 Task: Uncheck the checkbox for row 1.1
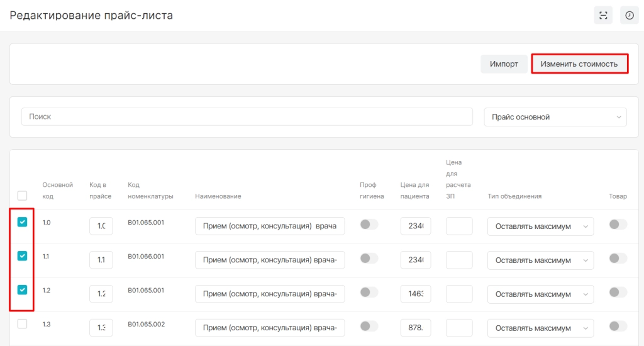point(22,256)
